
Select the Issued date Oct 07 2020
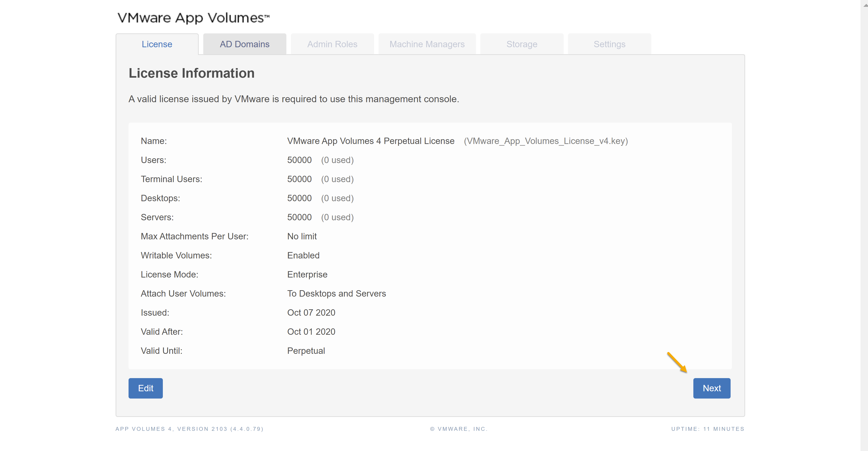311,312
